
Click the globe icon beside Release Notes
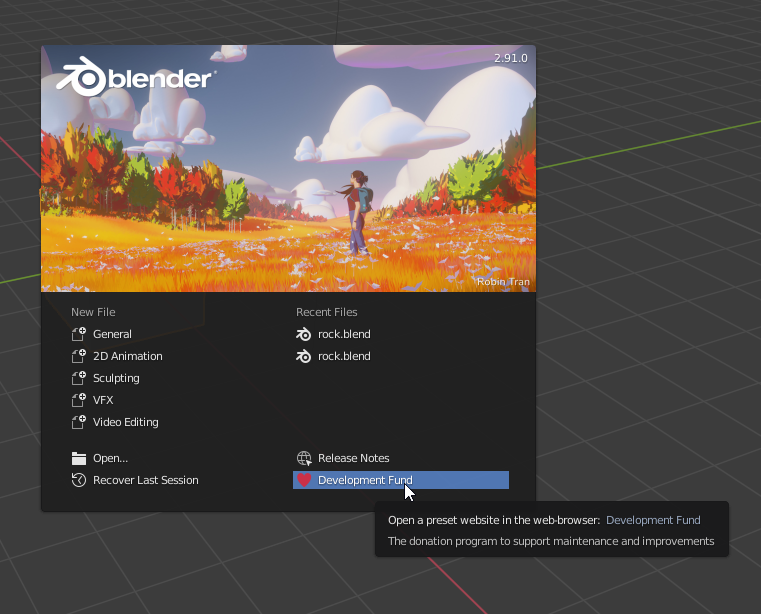click(304, 458)
